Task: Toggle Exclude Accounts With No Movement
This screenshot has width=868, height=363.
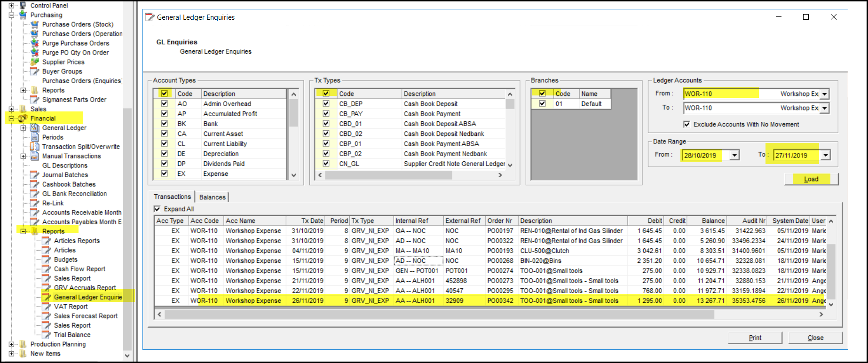Action: point(687,124)
